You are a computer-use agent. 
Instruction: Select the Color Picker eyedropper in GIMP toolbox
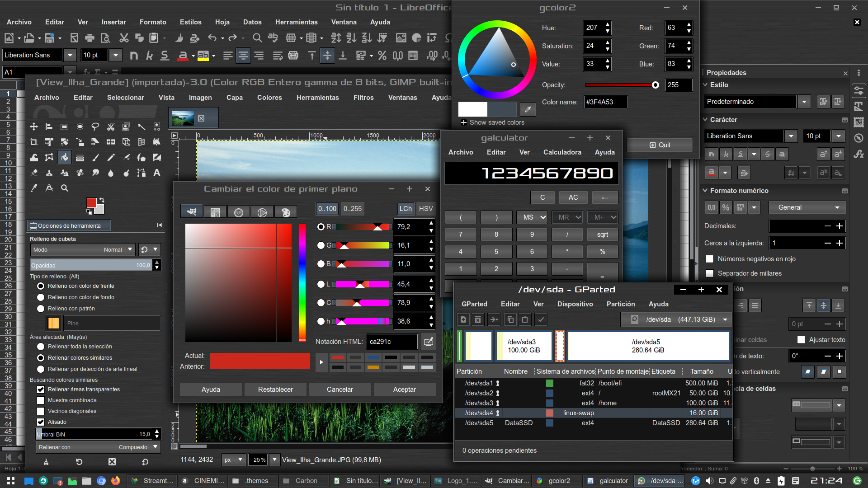coord(34,188)
